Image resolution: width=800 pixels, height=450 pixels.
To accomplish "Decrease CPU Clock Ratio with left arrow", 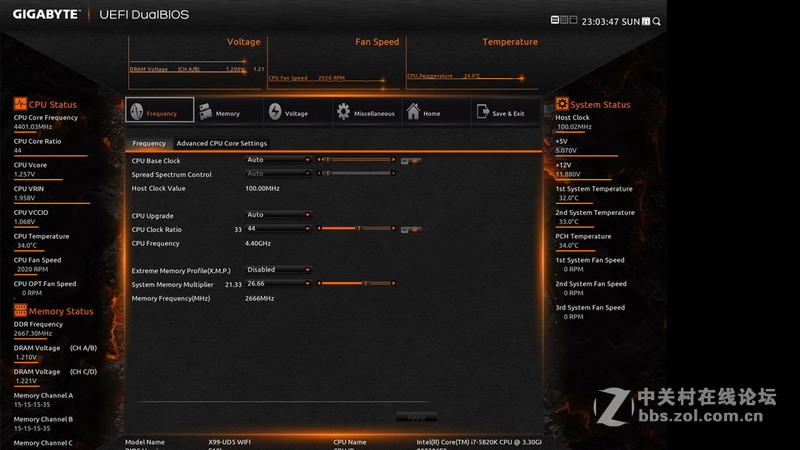I will (x=319, y=228).
